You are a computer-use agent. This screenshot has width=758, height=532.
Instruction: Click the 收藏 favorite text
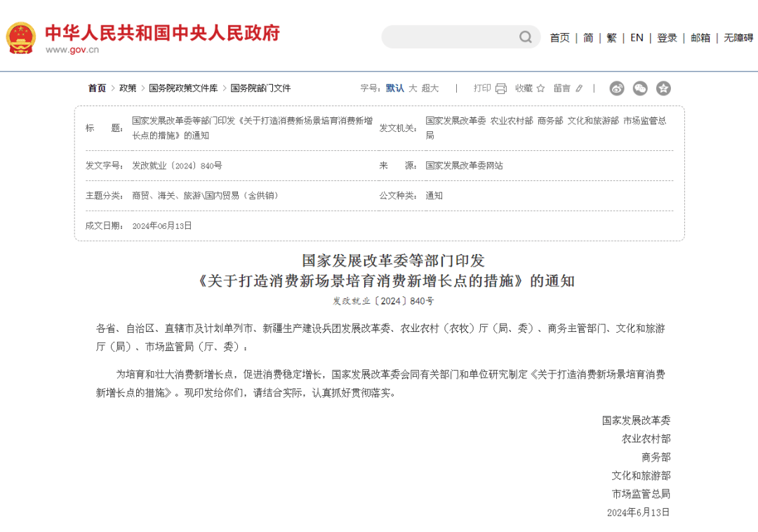[524, 88]
